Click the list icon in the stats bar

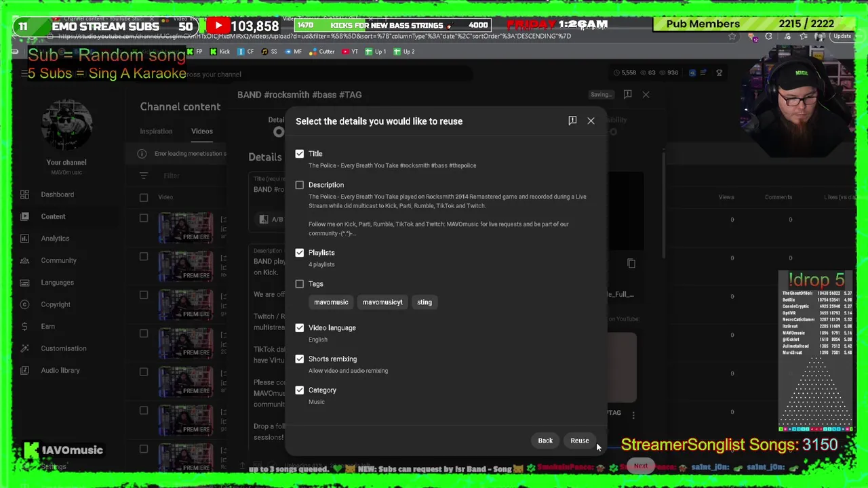[x=703, y=73]
